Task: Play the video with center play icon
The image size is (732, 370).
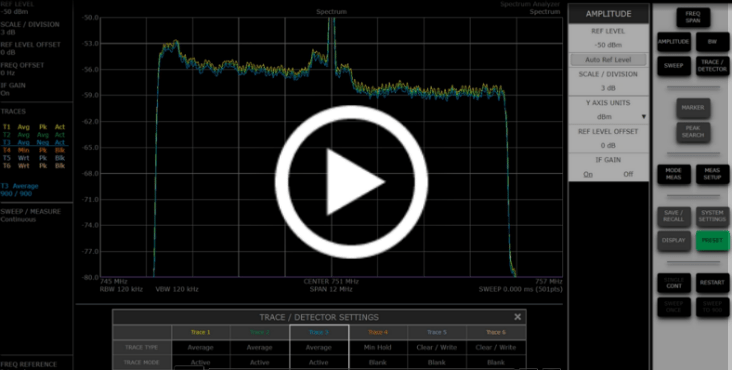Action: pos(351,182)
